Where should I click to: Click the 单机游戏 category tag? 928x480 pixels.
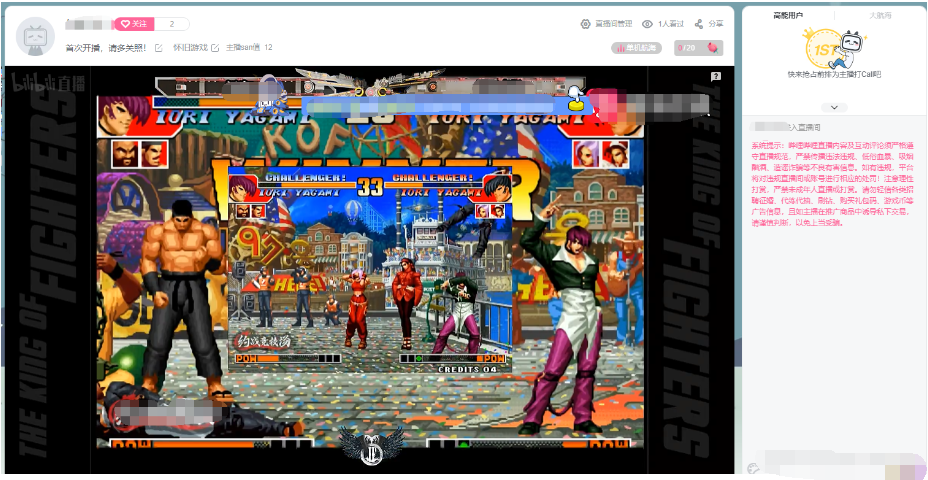coord(636,48)
